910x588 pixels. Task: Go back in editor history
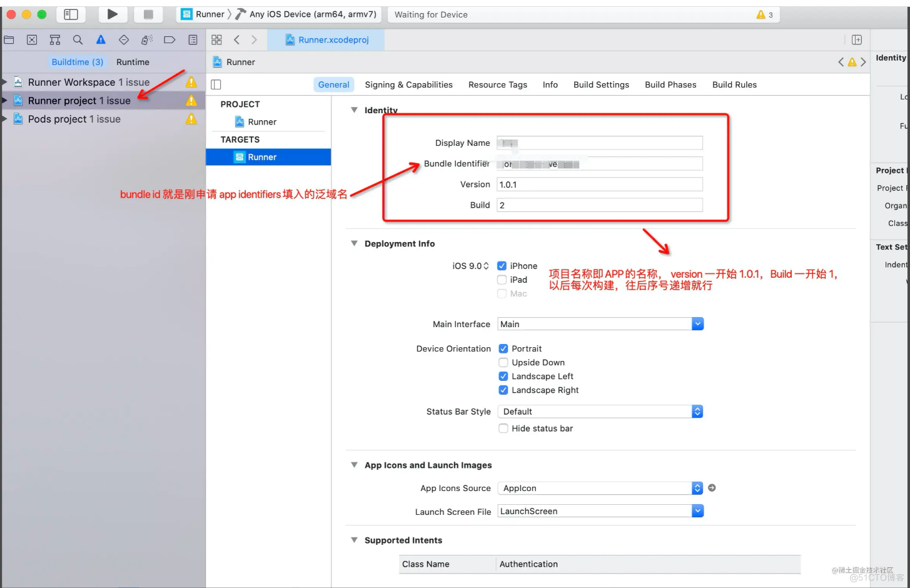click(236, 40)
